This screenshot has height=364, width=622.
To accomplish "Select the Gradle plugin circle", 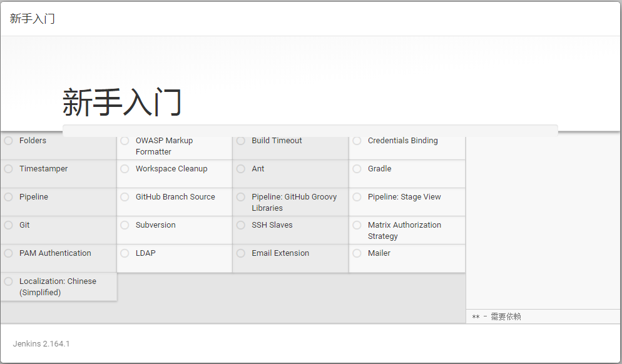I will click(357, 169).
